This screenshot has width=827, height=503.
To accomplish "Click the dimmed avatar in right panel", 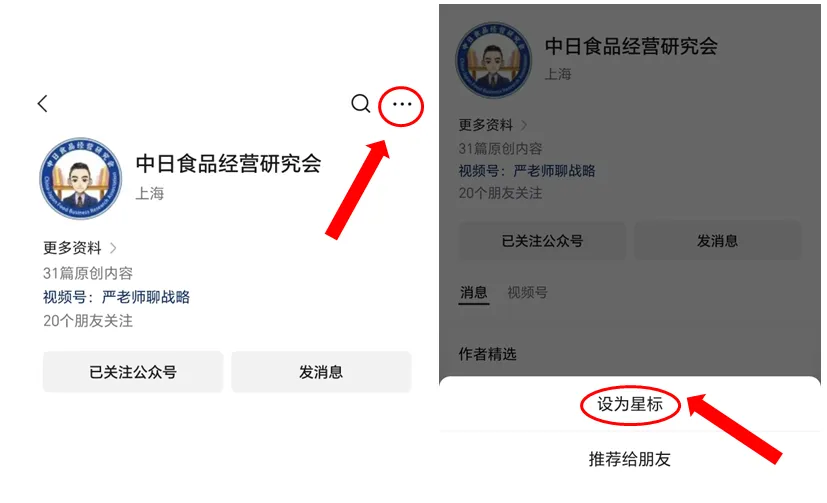I will coord(493,60).
